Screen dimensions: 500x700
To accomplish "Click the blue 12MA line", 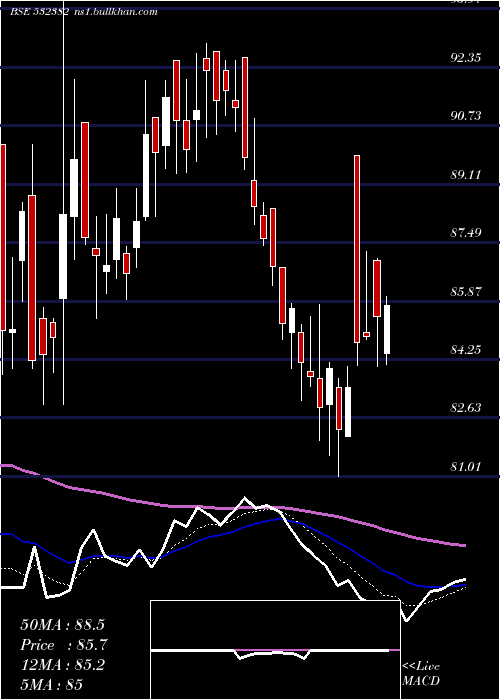I will point(232,532).
